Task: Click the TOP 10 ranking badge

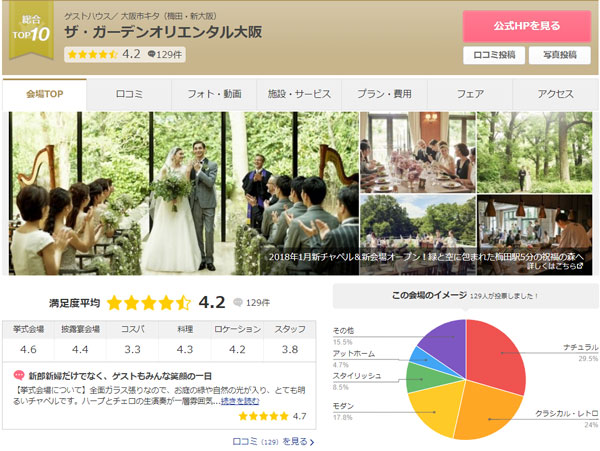Action: click(30, 32)
